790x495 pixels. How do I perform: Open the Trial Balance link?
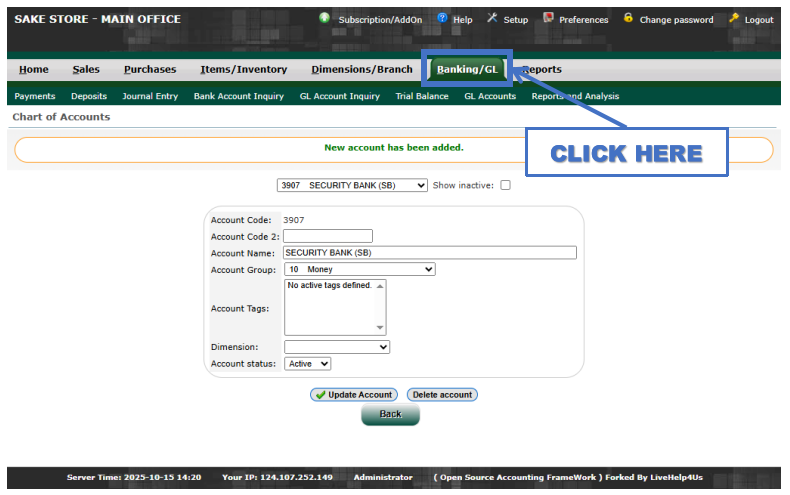[x=422, y=96]
